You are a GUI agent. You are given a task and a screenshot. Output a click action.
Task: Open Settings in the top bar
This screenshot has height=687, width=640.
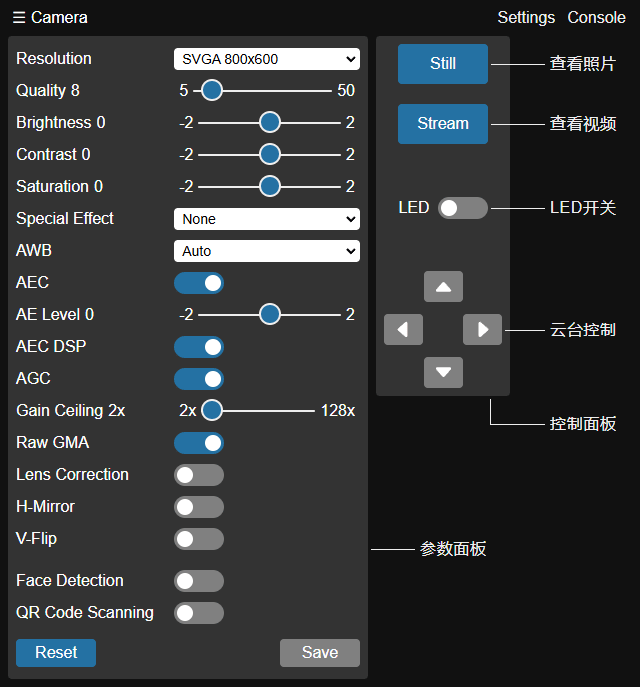[x=526, y=17]
